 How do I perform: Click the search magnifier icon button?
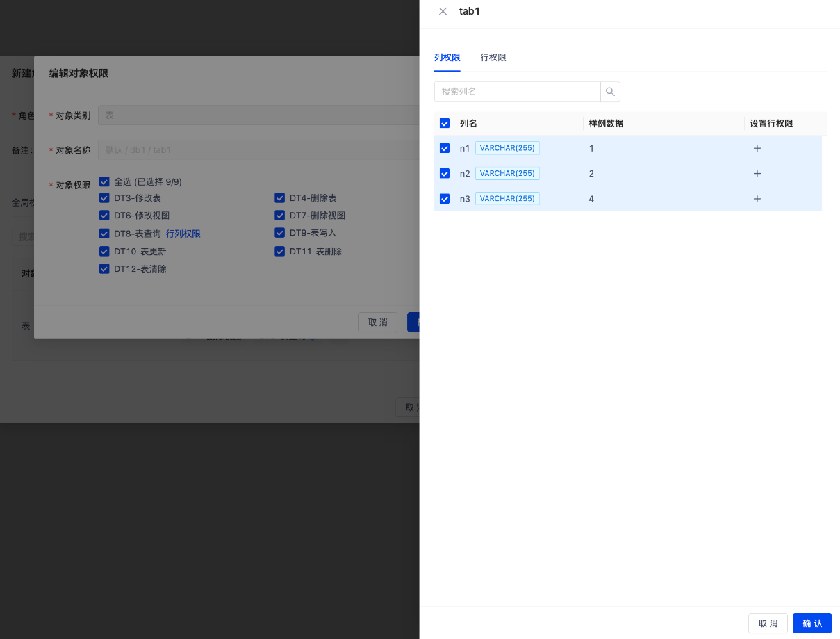610,92
